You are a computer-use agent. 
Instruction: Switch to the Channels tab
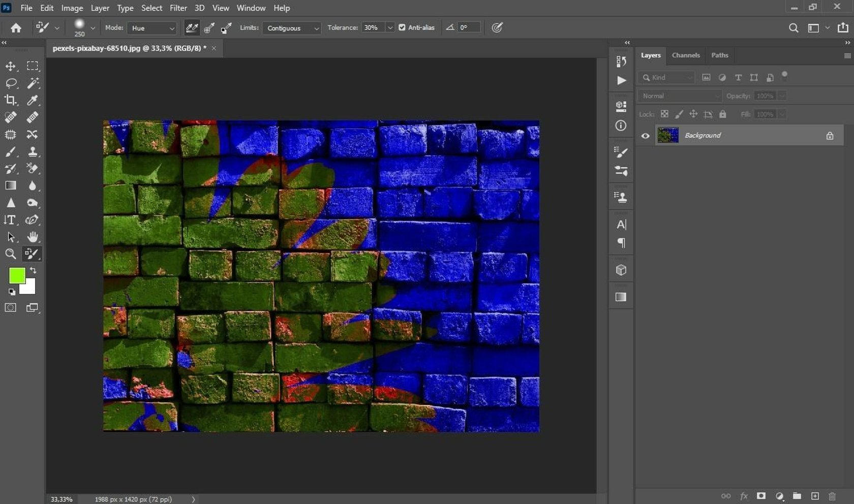(685, 55)
